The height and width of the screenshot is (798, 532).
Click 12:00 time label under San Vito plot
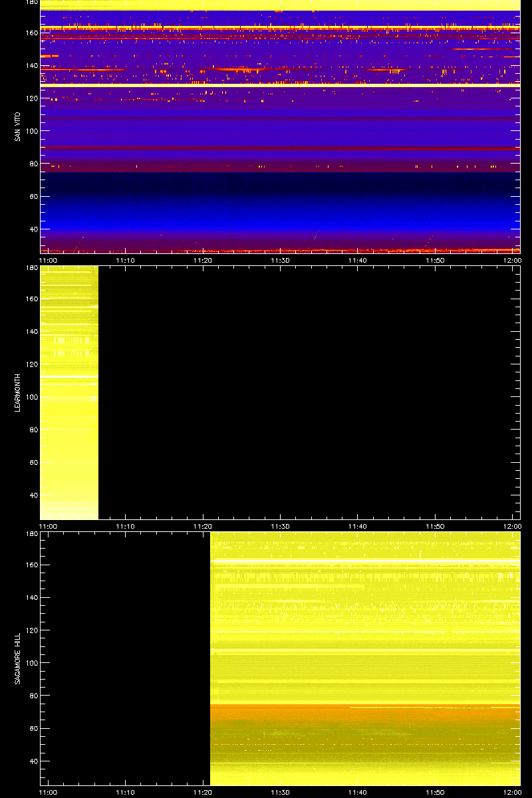tap(512, 260)
